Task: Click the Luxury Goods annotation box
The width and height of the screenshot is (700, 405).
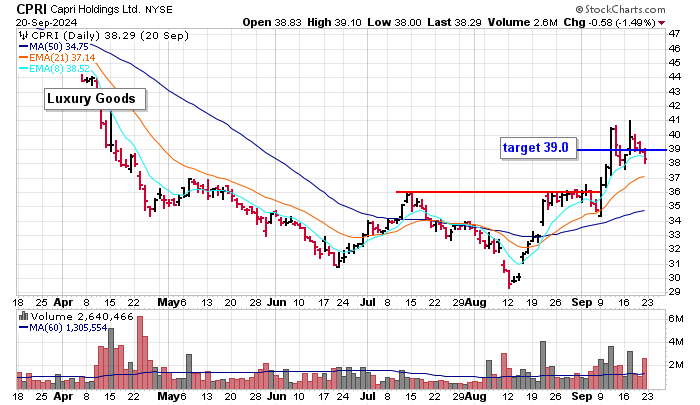Action: 95,99
